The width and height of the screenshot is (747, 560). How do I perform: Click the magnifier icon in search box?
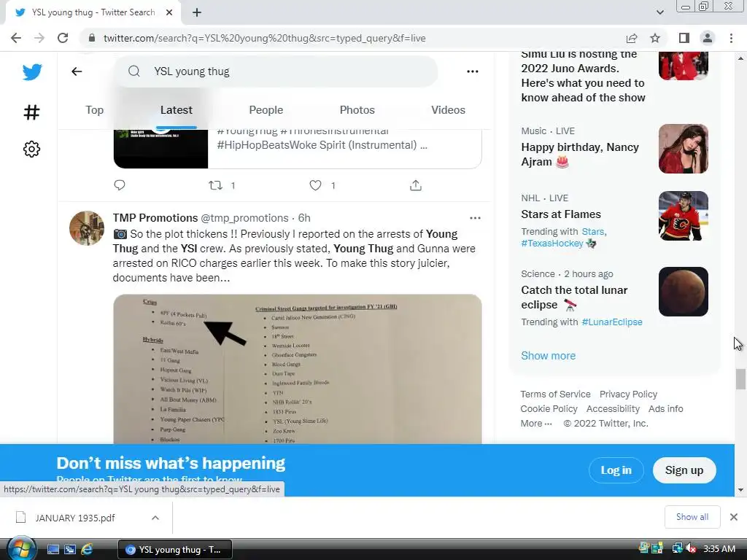pyautogui.click(x=134, y=71)
